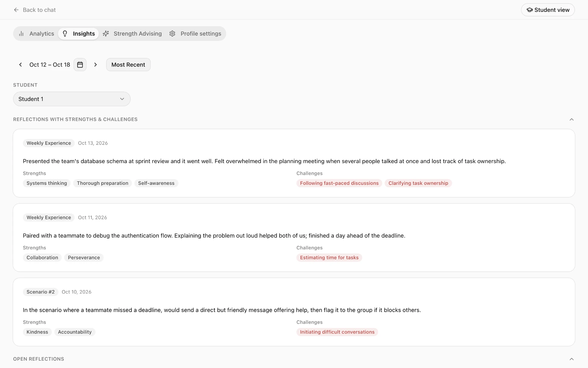
Task: Click the Initiating difficult conversations challenge tag
Action: click(x=337, y=332)
